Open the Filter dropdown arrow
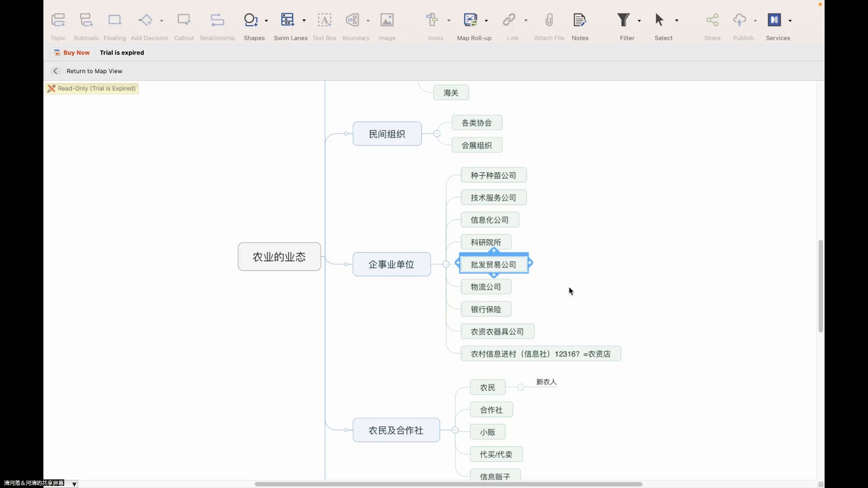This screenshot has height=488, width=868. pos(639,21)
